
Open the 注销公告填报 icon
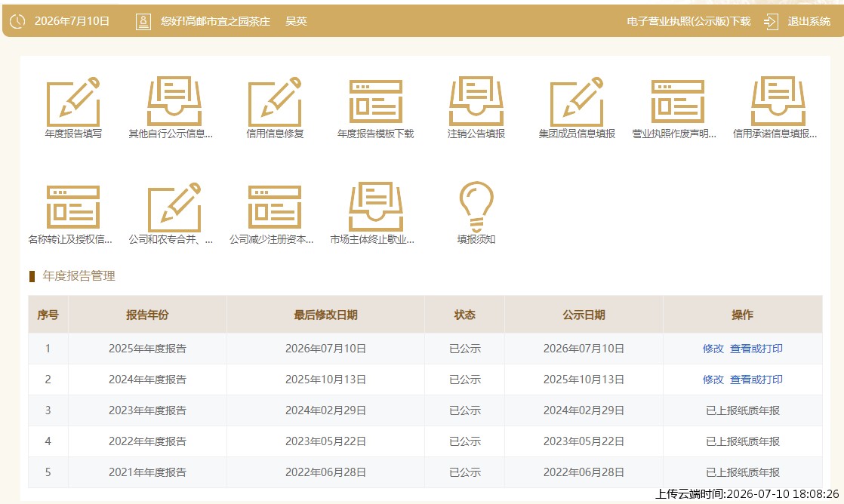pyautogui.click(x=476, y=102)
